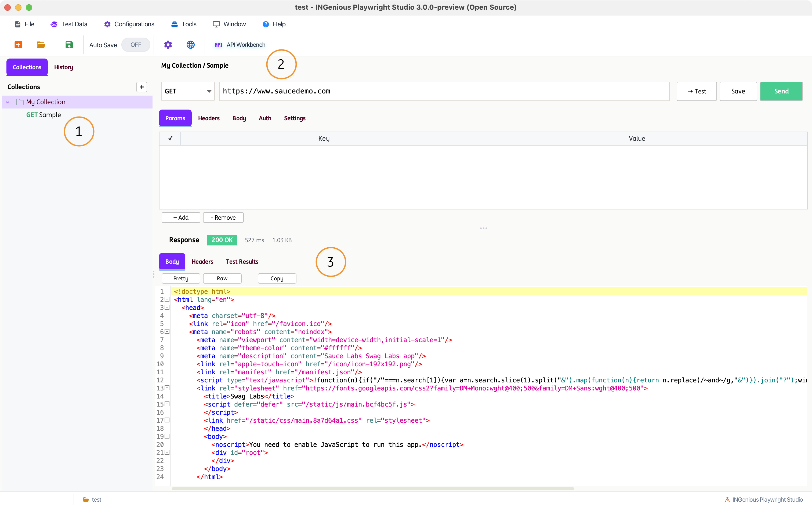This screenshot has height=507, width=812.
Task: Click the Test Data stack icon
Action: 54,24
